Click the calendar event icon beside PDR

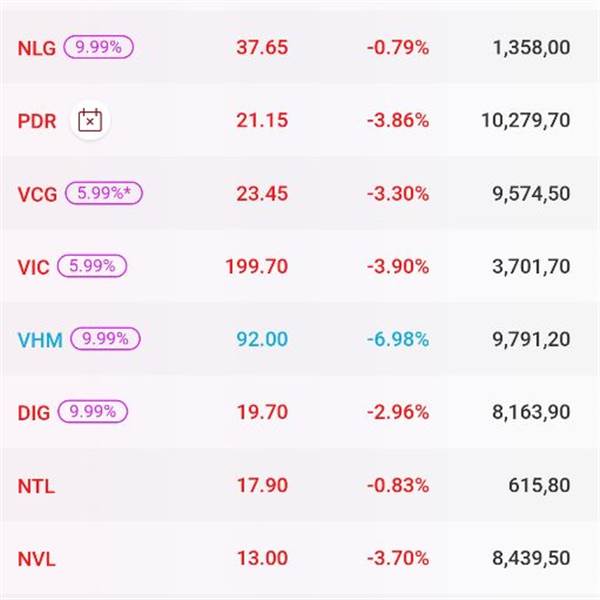point(91,121)
